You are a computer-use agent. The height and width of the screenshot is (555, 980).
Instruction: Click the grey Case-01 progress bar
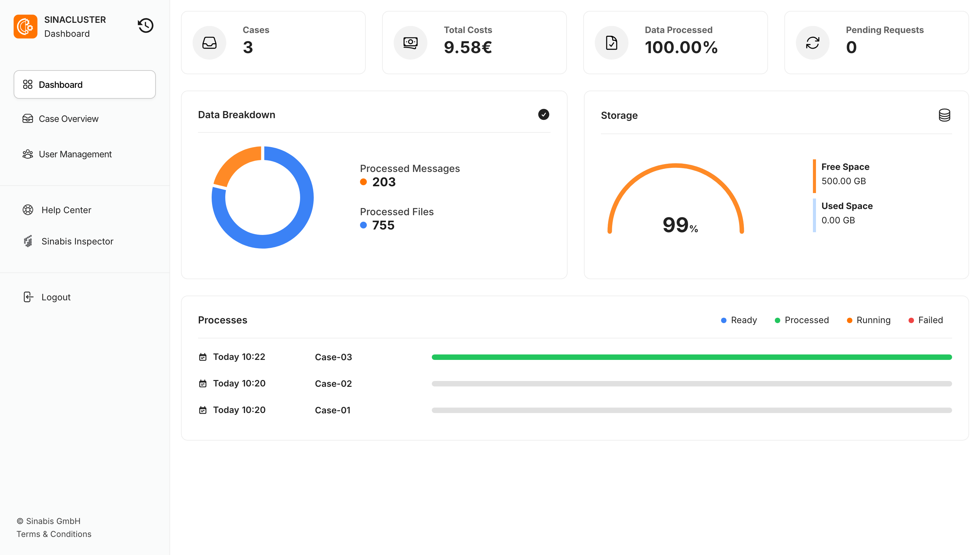coord(692,410)
